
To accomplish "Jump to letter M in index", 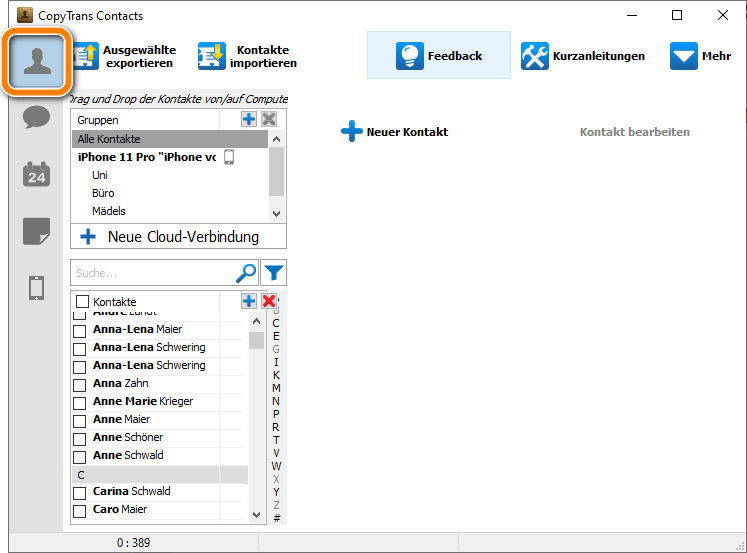I will click(276, 388).
